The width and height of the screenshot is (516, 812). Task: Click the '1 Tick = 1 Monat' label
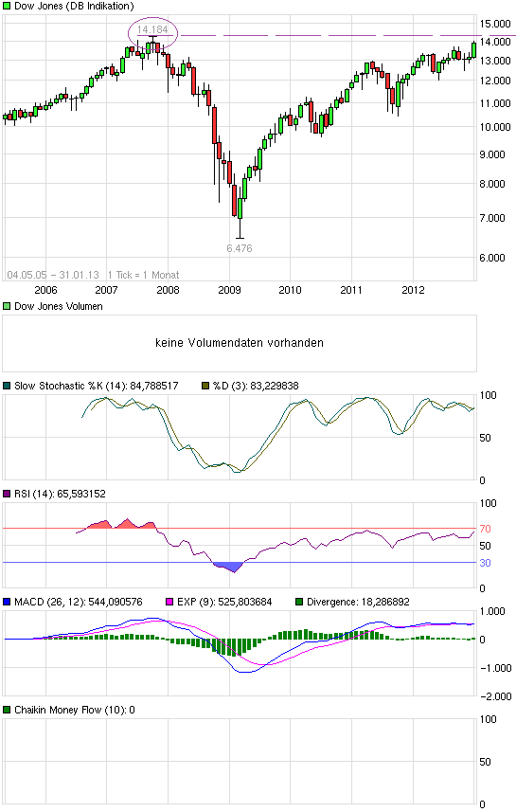tap(143, 275)
